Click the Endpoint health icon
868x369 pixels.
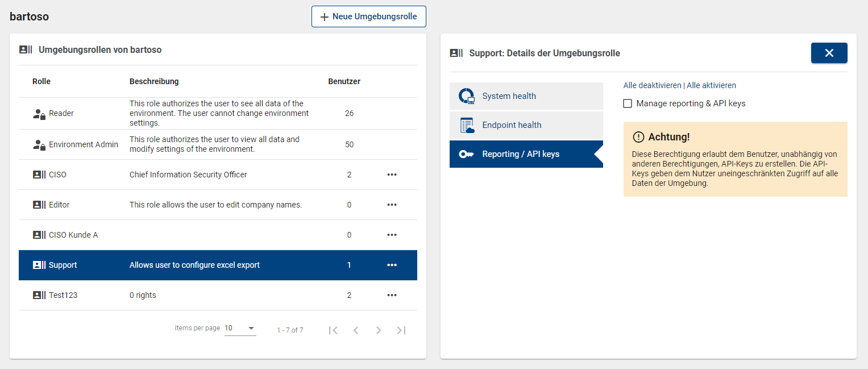click(x=467, y=125)
